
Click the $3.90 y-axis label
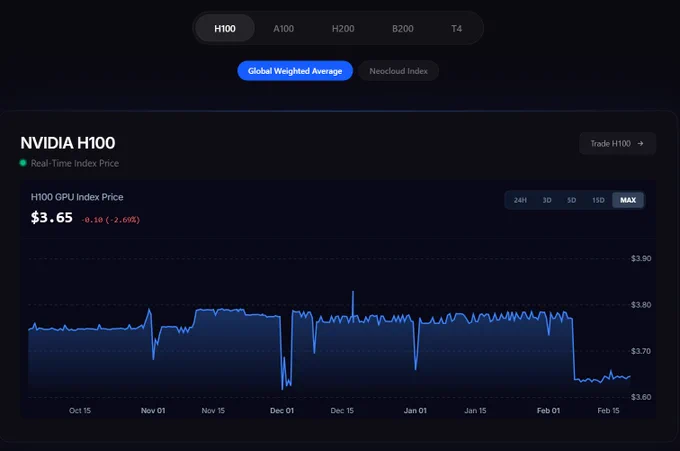pyautogui.click(x=641, y=258)
